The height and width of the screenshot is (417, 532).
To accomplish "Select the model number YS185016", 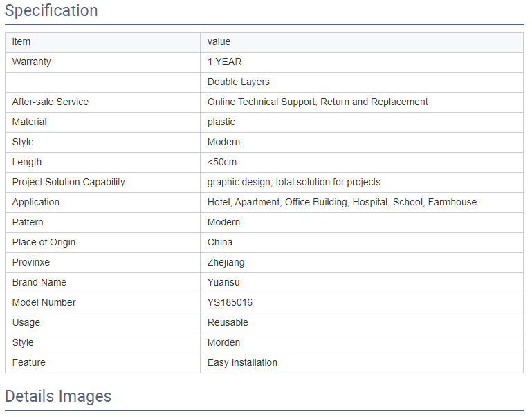I will point(230,302).
